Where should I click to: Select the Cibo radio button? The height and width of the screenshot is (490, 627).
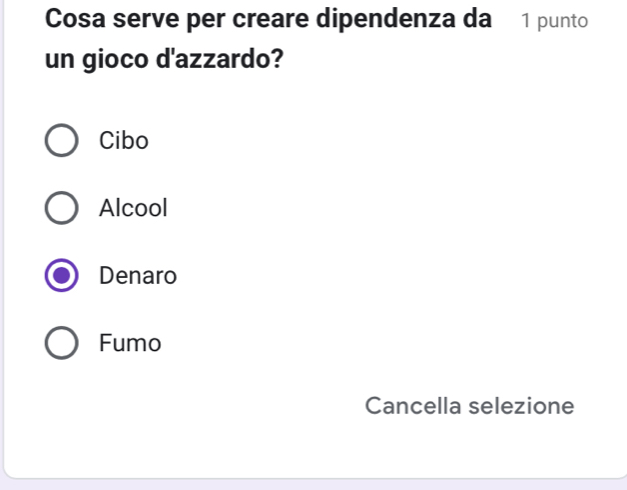click(x=62, y=141)
